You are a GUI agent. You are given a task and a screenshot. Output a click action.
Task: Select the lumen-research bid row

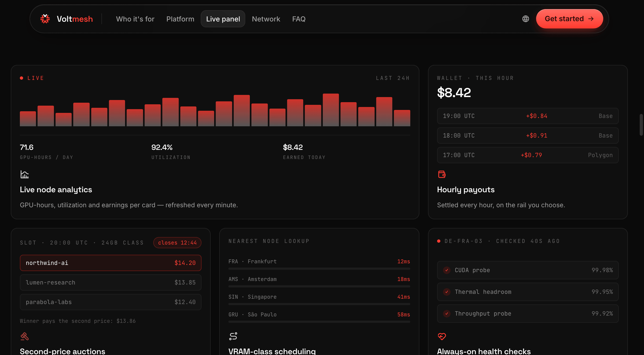(111, 283)
